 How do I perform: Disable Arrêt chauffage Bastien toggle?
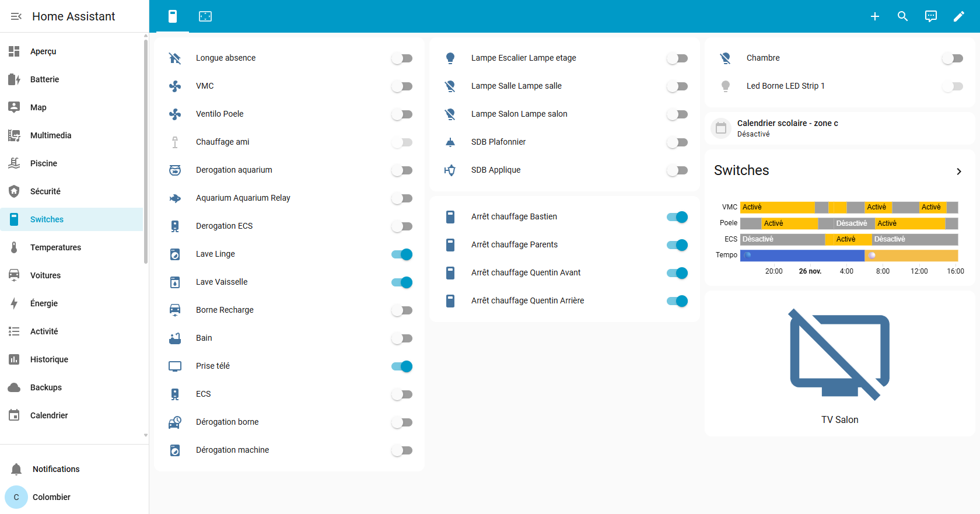click(x=677, y=217)
